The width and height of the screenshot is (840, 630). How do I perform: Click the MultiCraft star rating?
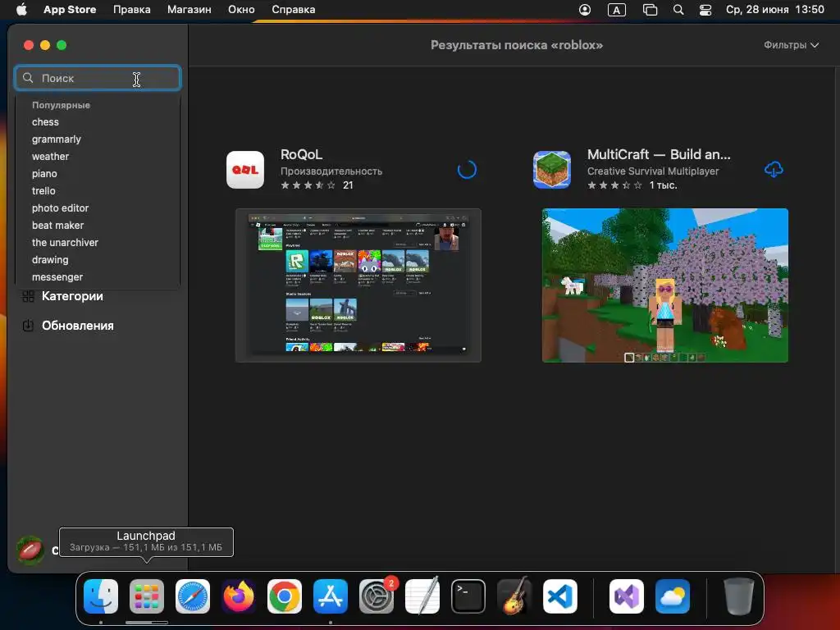614,185
